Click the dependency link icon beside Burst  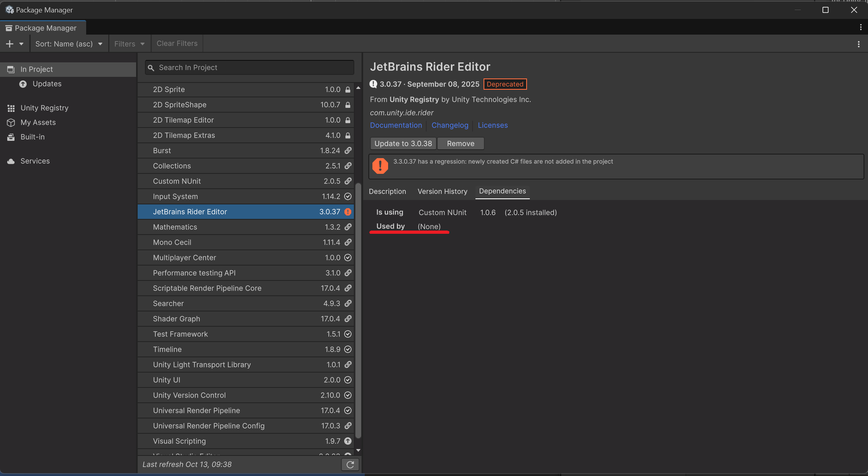(348, 150)
